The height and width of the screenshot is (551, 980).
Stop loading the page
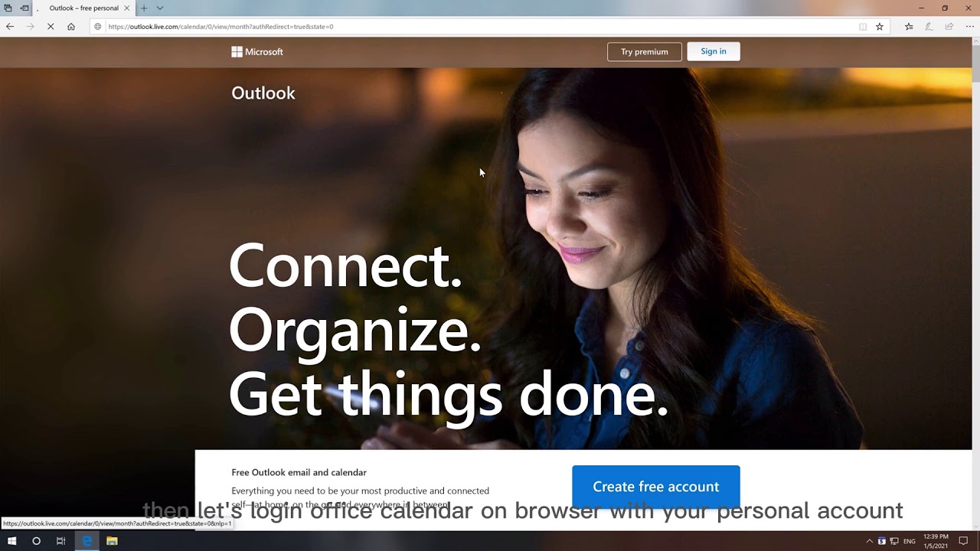[51, 27]
